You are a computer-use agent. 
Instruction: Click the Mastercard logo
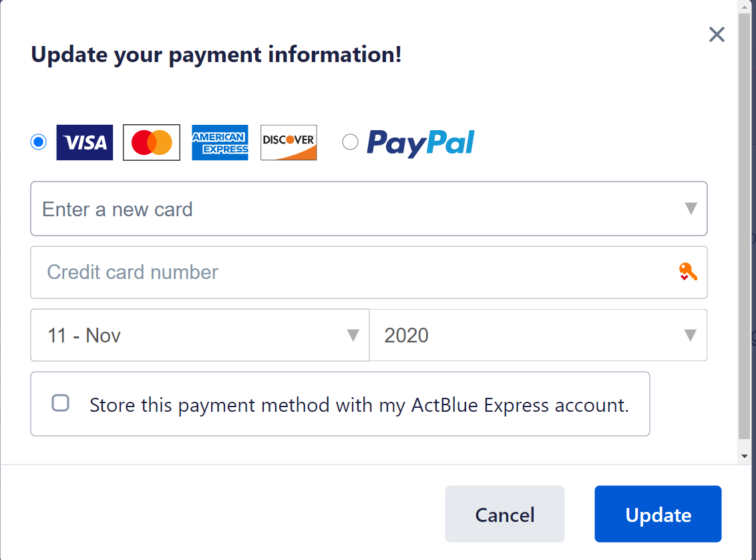pyautogui.click(x=152, y=142)
